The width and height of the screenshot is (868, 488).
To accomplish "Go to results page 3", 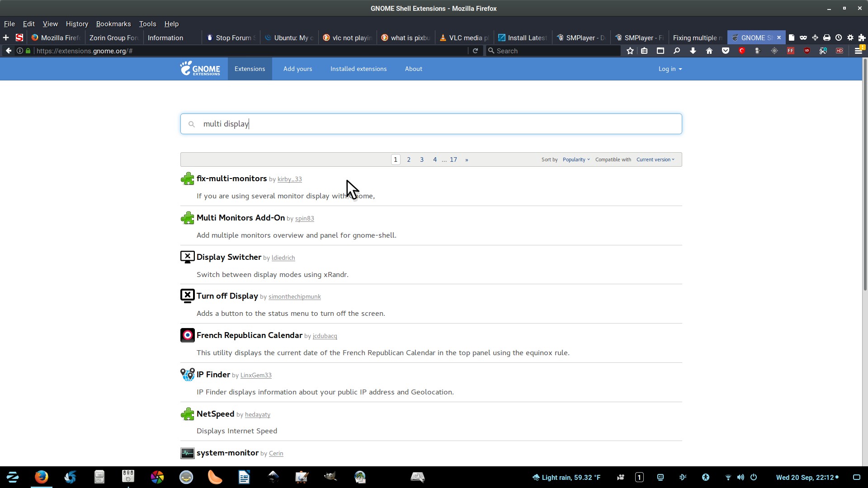I will click(x=421, y=160).
